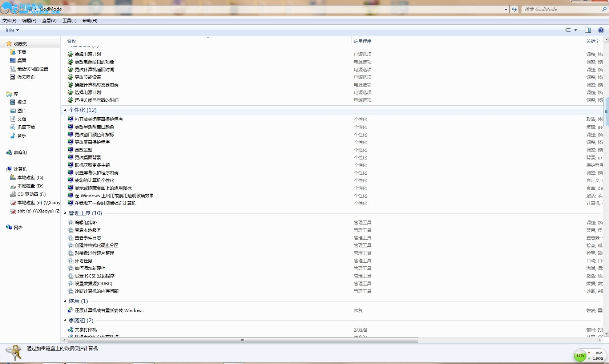
Task: Click the change view icon
Action: tap(568, 30)
